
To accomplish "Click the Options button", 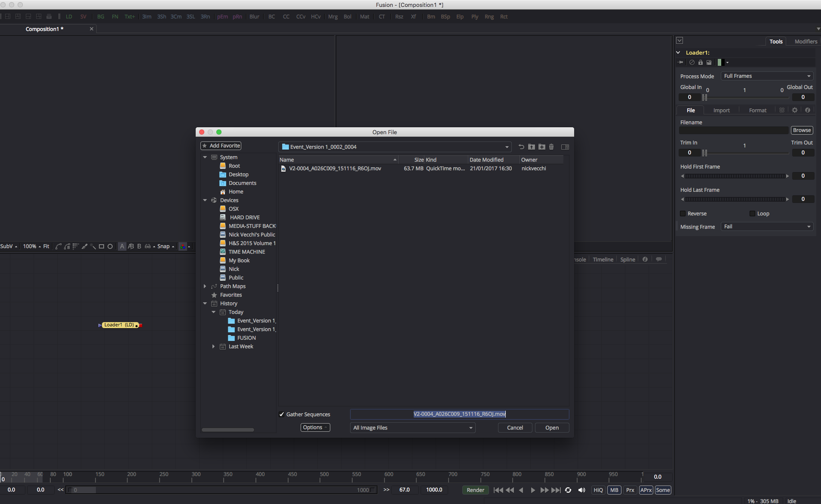I will (315, 427).
